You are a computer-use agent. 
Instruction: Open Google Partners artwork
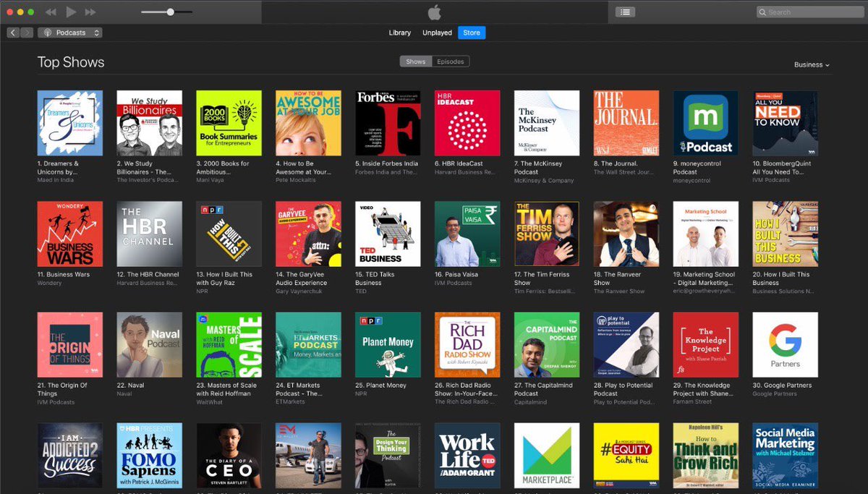coord(786,345)
